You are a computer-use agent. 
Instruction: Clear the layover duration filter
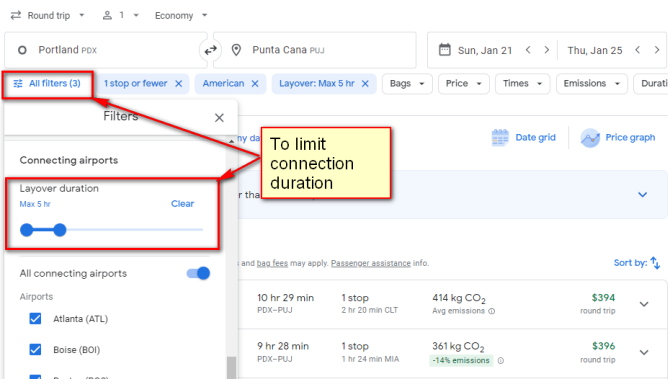click(x=182, y=204)
